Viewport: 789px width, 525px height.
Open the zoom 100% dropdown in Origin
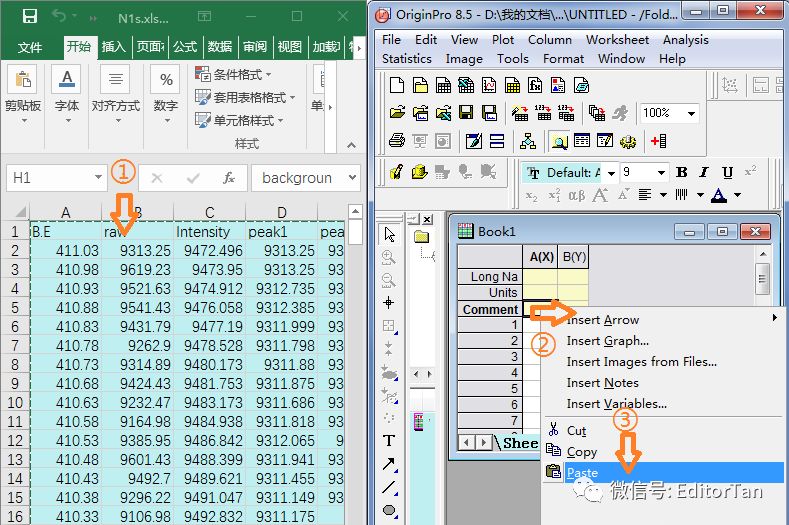692,113
